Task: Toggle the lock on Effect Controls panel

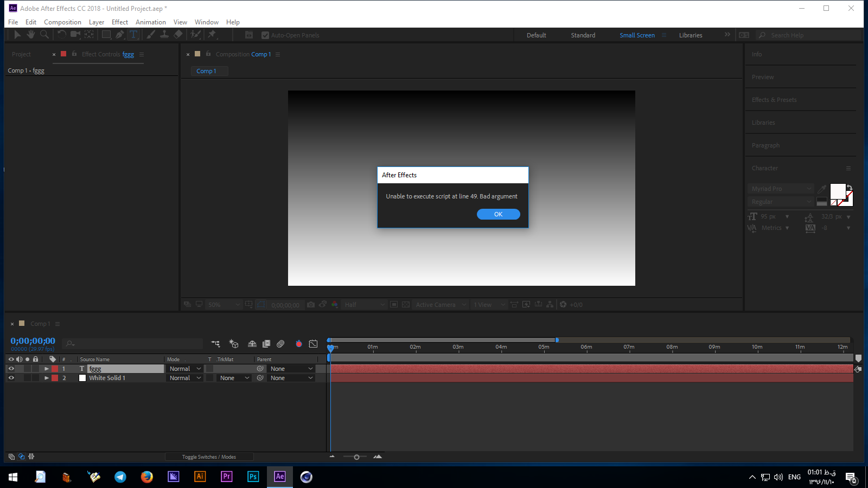Action: pos(74,54)
